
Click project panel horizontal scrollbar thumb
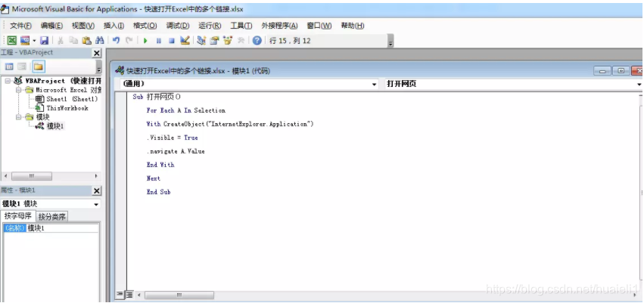click(x=32, y=176)
